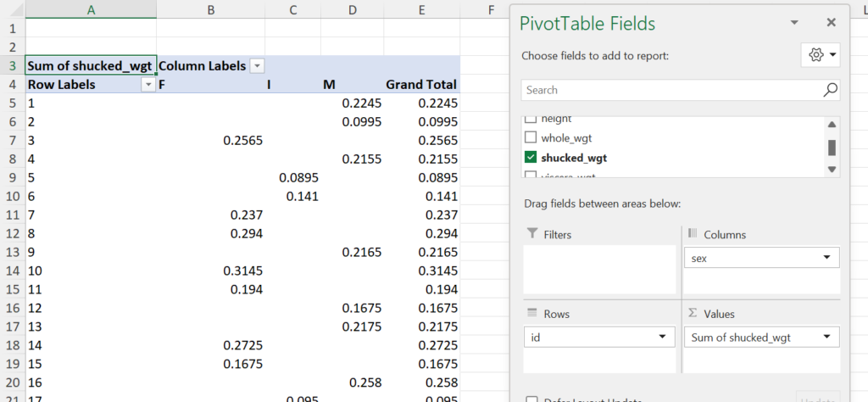Click the funnel icon in the Filters area
The image size is (868, 402).
pos(532,233)
